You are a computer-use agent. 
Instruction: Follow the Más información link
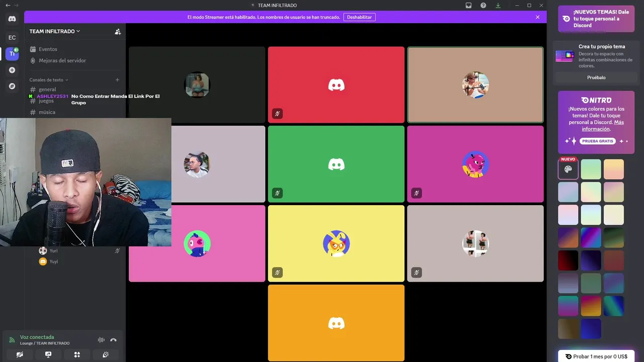click(x=603, y=126)
